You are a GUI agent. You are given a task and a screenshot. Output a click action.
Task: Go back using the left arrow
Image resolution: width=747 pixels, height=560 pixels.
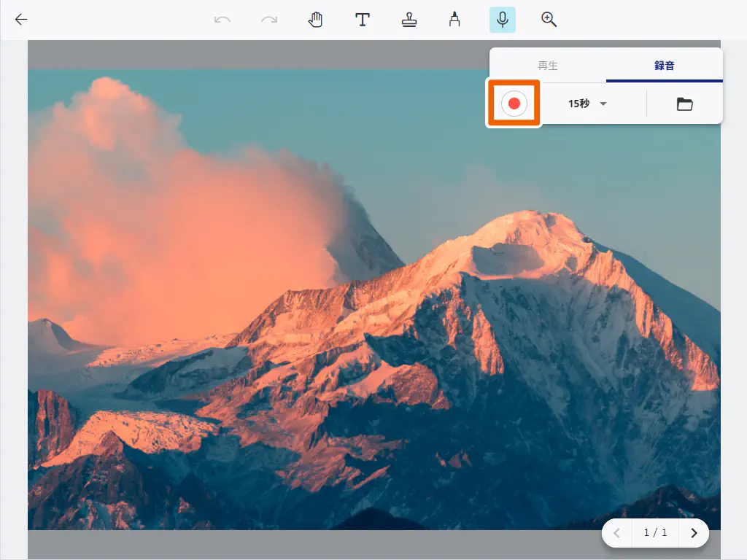click(21, 20)
